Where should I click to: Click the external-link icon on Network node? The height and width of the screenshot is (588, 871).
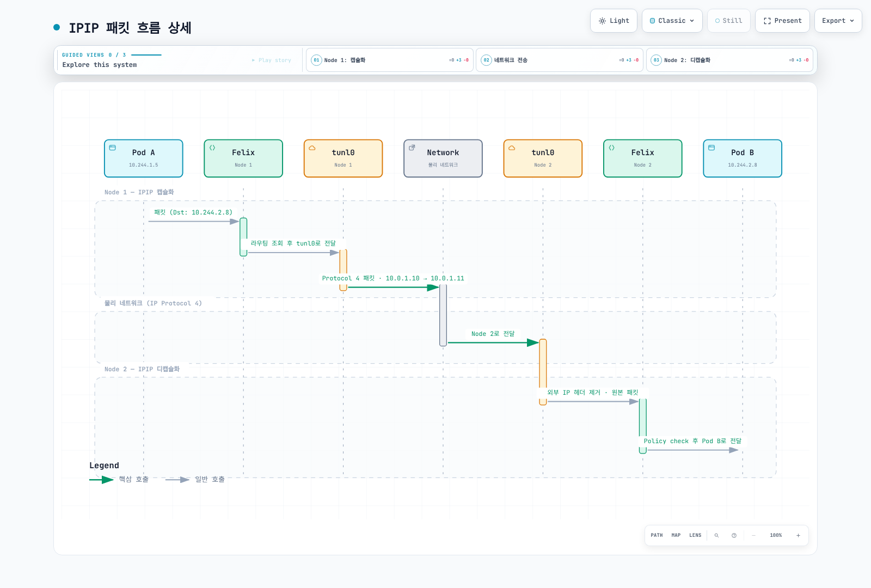pyautogui.click(x=412, y=148)
